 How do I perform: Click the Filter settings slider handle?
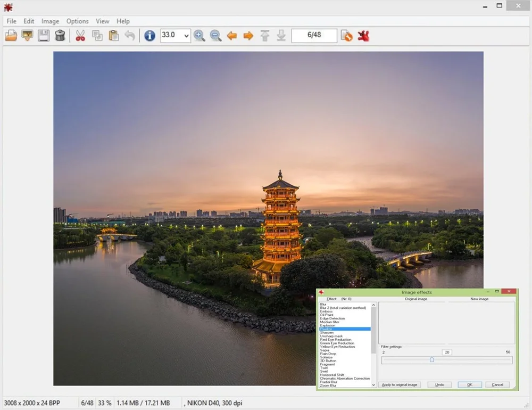(431, 360)
